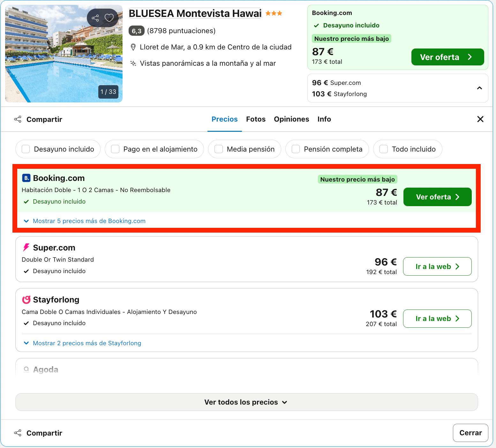Click the three-star rating icons

coord(274,13)
